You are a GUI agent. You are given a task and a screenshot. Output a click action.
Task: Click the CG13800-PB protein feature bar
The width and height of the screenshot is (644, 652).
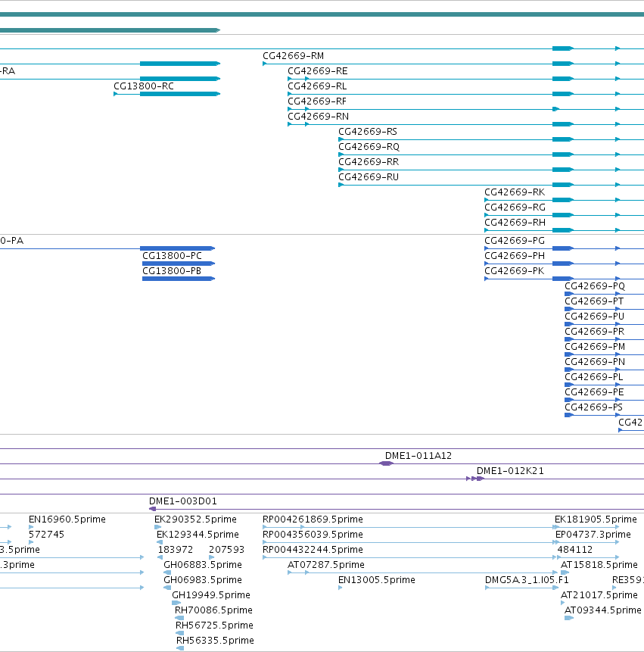tap(179, 279)
